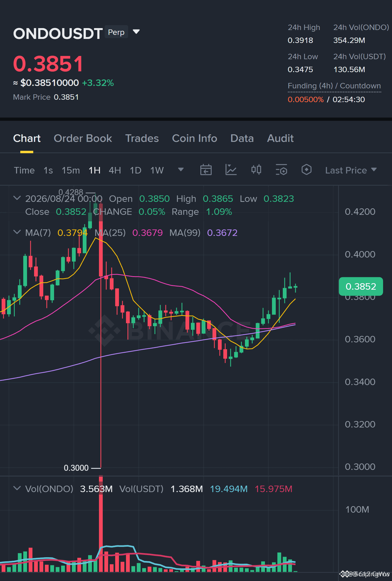Open the ONDOUSDT pair selector arrow

tap(136, 32)
